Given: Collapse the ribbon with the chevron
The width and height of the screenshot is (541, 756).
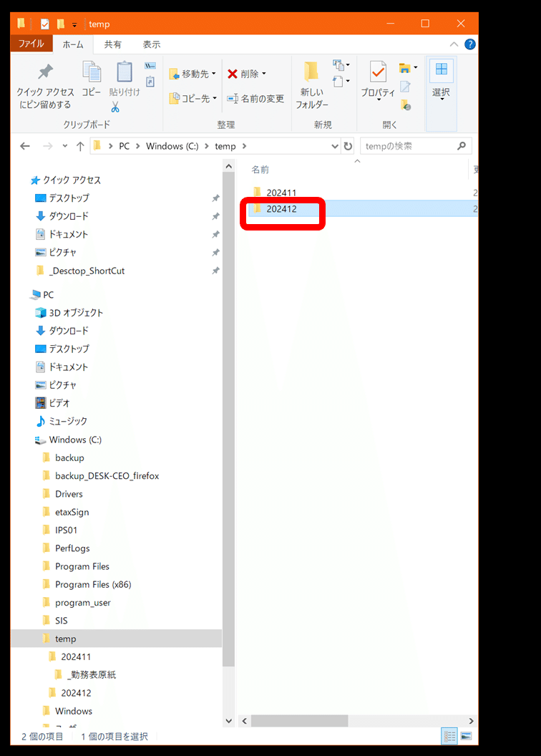Looking at the screenshot, I should [x=454, y=44].
